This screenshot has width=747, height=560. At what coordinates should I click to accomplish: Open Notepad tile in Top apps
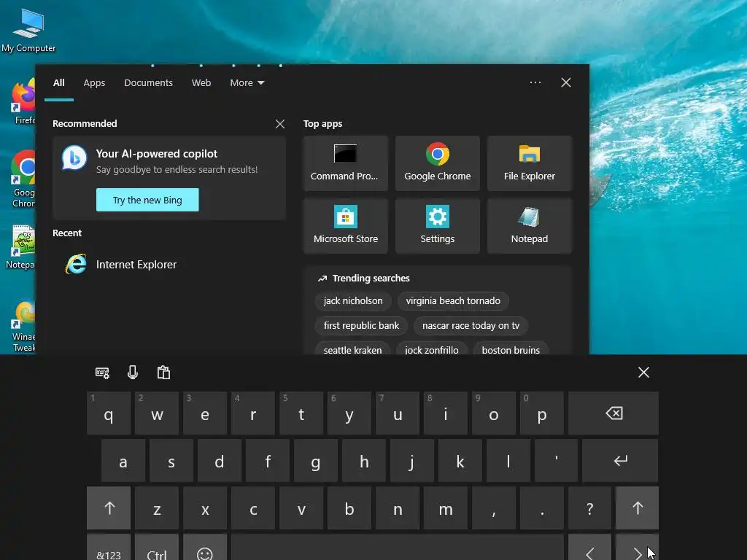tap(530, 226)
